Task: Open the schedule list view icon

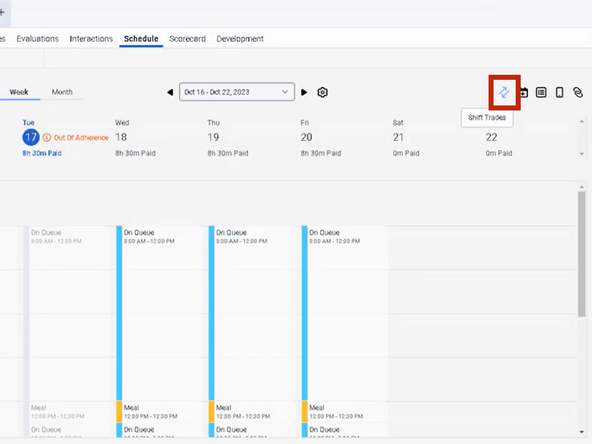Action: tap(541, 92)
